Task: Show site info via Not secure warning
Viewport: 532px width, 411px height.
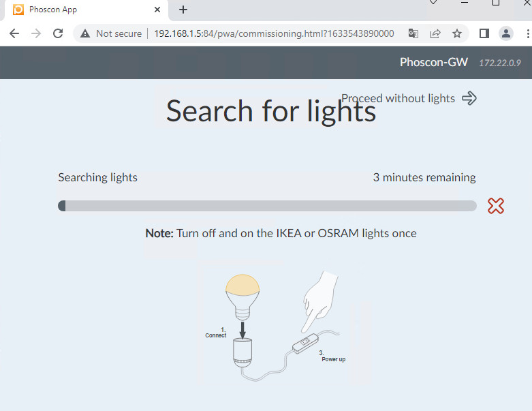Action: [x=111, y=33]
